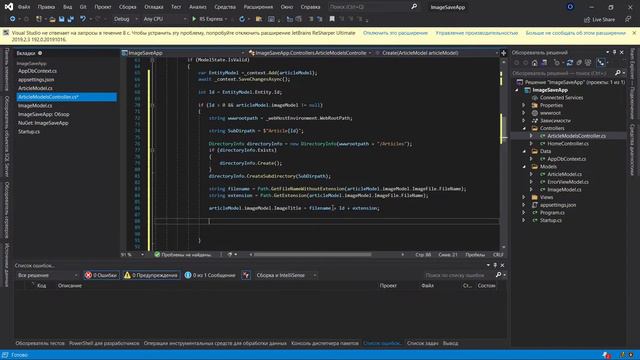Open the Сборка menu

tap(127, 7)
